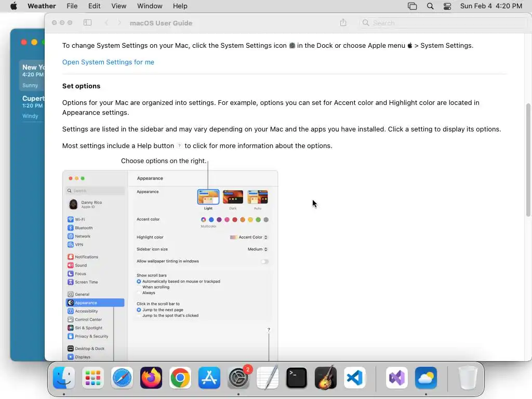Go forward with the right chevron in help toolbar

pyautogui.click(x=119, y=23)
